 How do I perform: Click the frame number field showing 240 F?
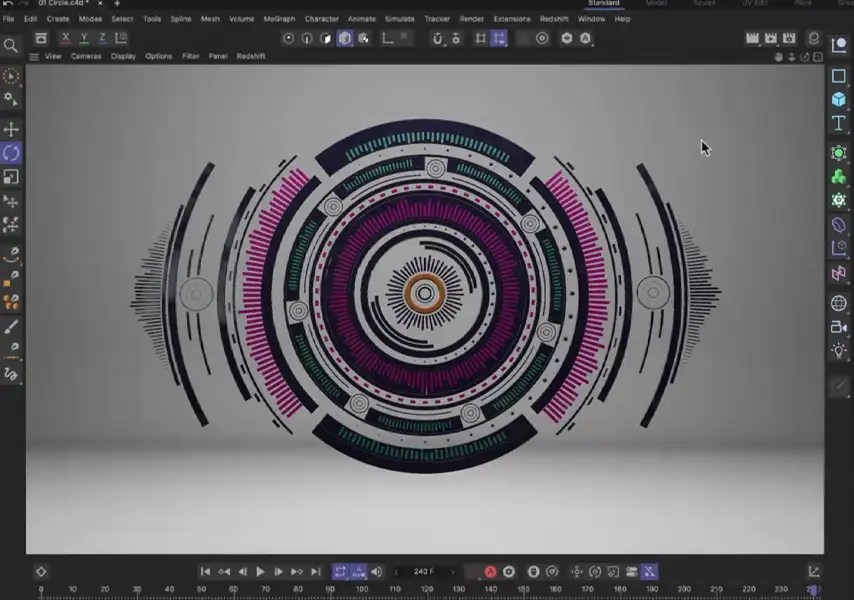click(x=423, y=571)
